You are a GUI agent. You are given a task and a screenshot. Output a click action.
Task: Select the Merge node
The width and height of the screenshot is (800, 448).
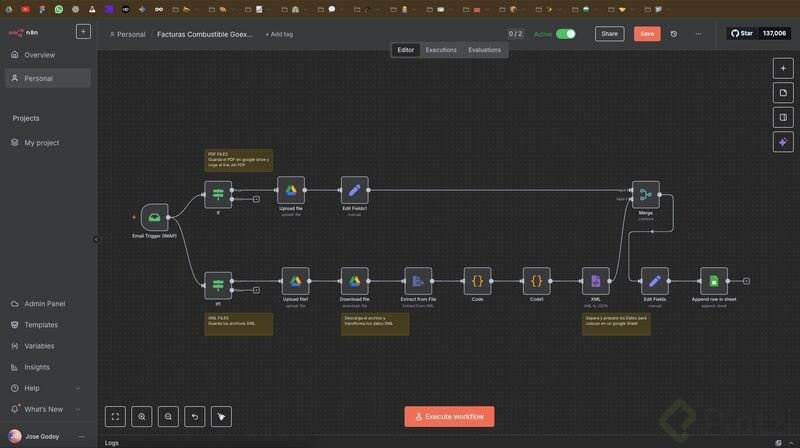(645, 194)
